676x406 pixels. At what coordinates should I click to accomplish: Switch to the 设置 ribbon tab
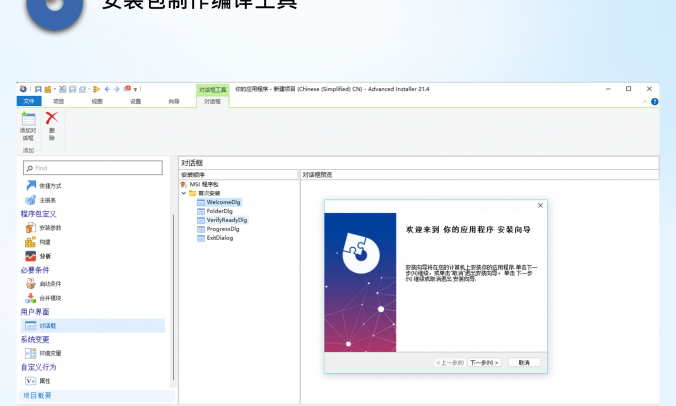point(136,101)
